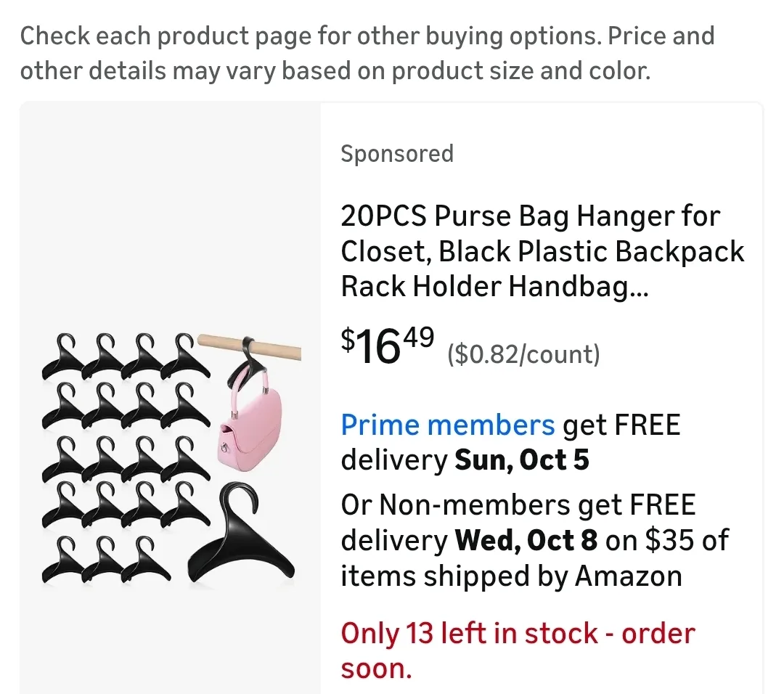Click the Wed, Oct 8 delivery date
The image size is (784, 694).
pos(526,540)
